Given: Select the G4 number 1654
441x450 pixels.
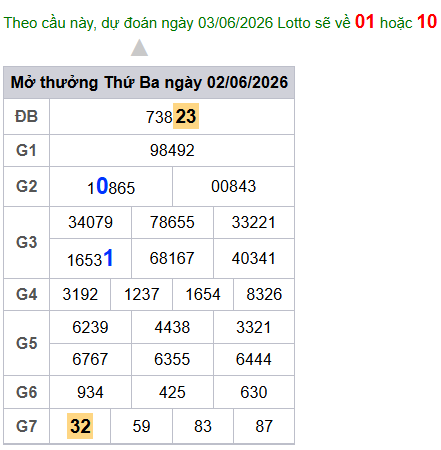Looking at the screenshot, I should tap(203, 294).
